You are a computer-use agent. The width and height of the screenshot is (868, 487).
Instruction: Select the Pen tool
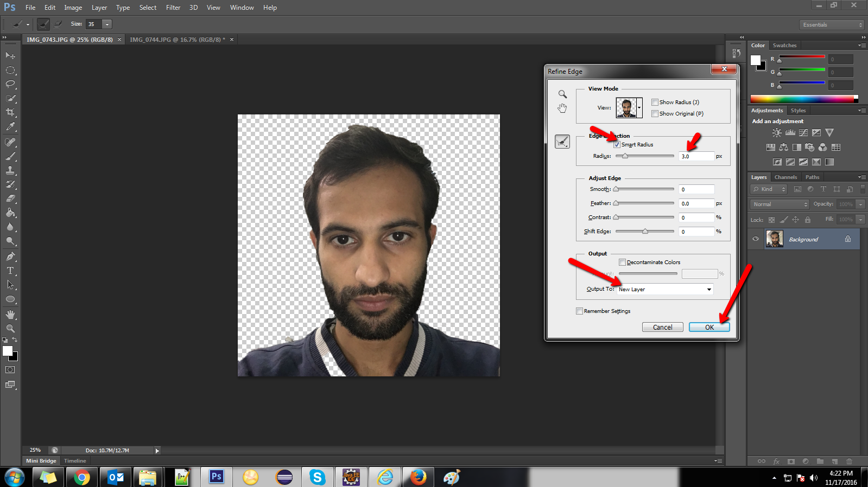[10, 257]
